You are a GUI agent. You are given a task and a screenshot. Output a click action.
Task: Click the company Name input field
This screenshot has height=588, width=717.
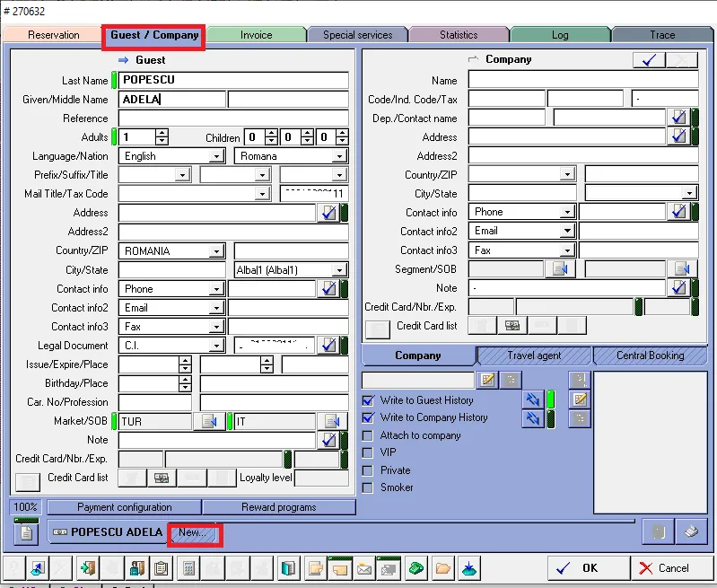pyautogui.click(x=583, y=80)
